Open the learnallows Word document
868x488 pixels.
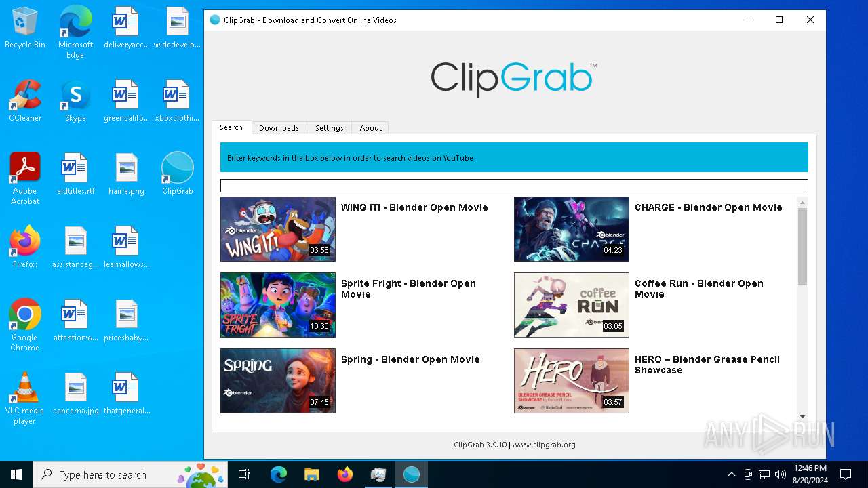click(125, 248)
